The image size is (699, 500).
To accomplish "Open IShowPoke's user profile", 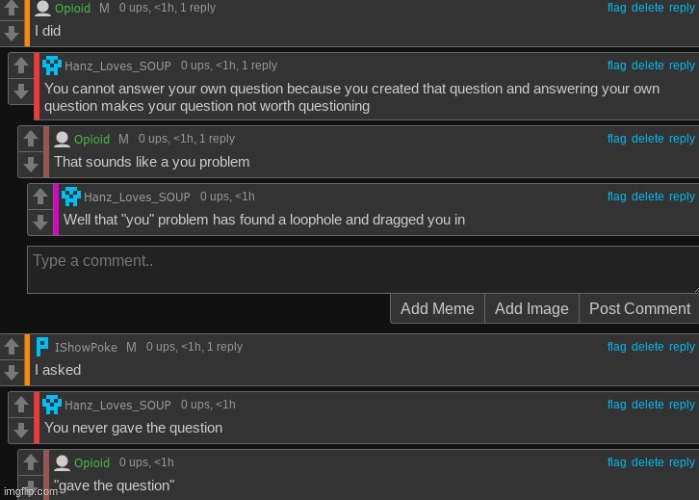I will point(86,347).
